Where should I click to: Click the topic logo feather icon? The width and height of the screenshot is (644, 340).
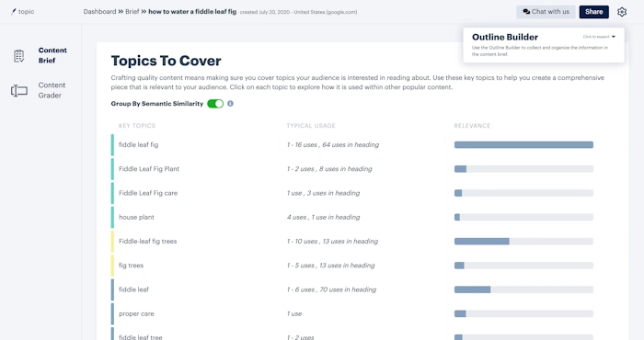(14, 12)
